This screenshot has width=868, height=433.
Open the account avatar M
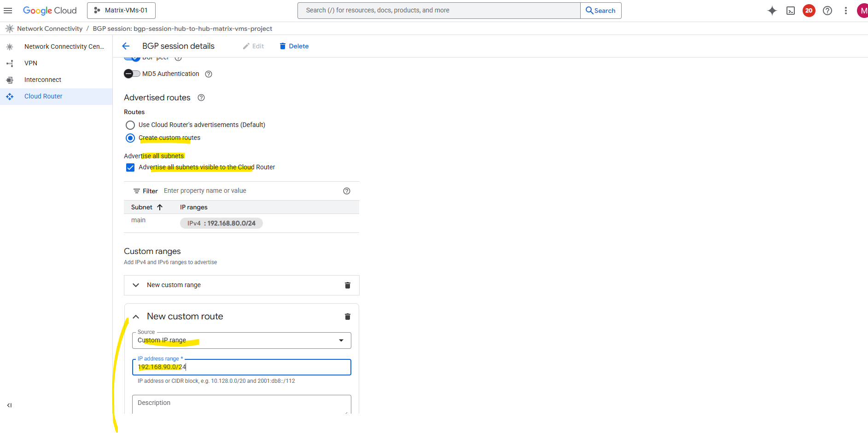[862, 11]
